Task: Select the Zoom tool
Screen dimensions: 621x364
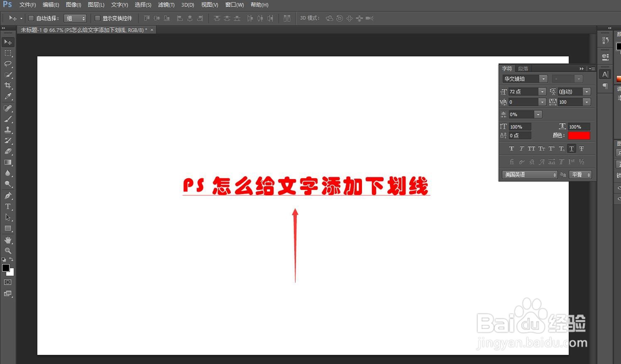Action: (7, 250)
